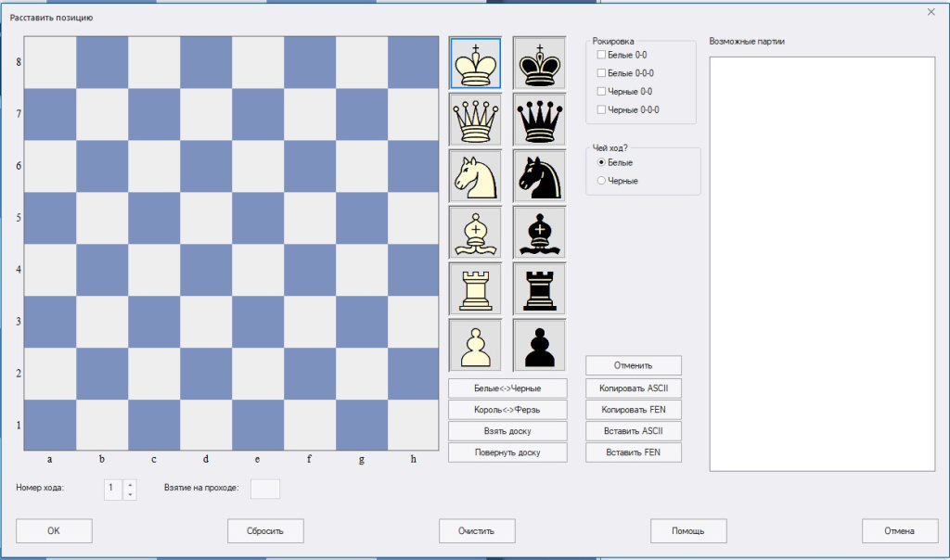Screen dimensions: 950x560
Task: Click board square b7
Action: [102, 114]
